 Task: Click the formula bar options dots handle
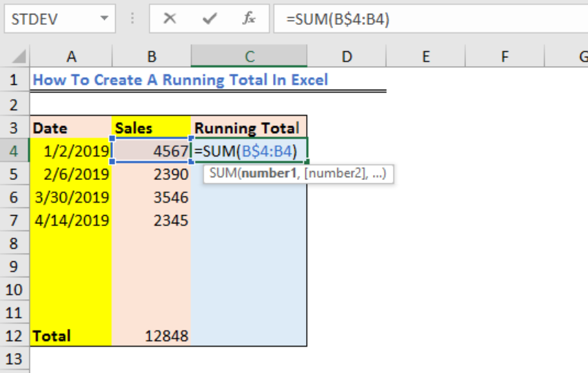coord(132,18)
